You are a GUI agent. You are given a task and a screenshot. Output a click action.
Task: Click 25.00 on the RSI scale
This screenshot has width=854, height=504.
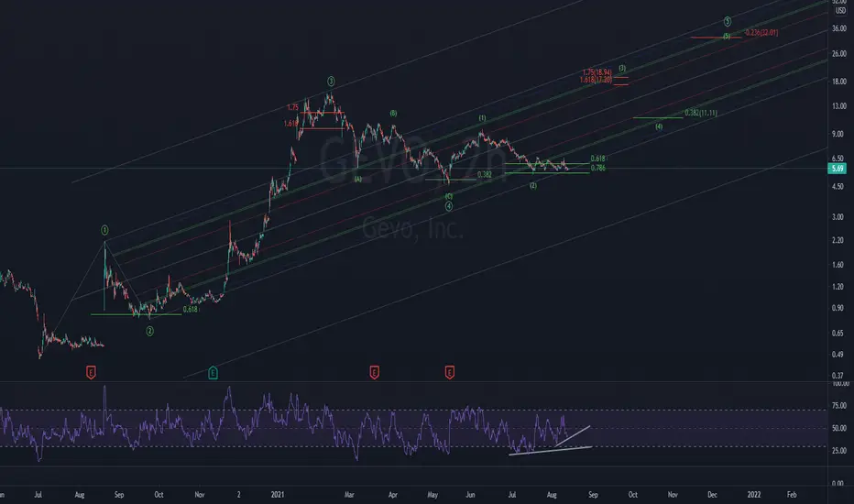tap(839, 451)
